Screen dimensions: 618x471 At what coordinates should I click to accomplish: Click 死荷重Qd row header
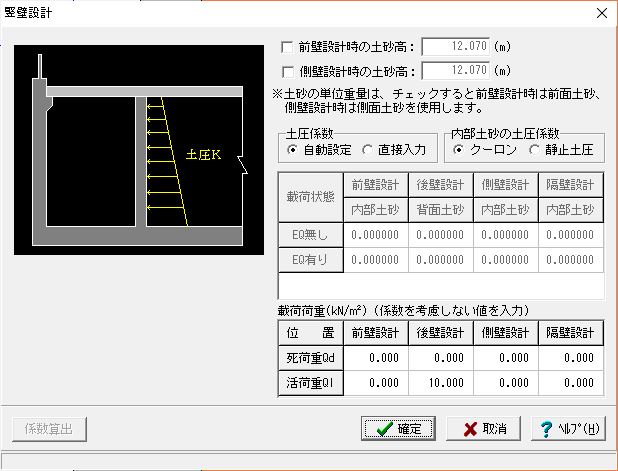[x=311, y=358]
